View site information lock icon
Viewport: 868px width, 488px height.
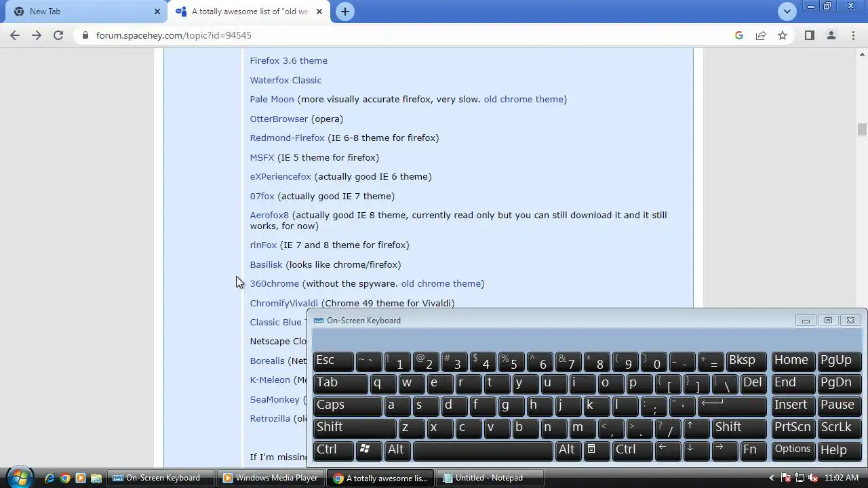(x=85, y=35)
